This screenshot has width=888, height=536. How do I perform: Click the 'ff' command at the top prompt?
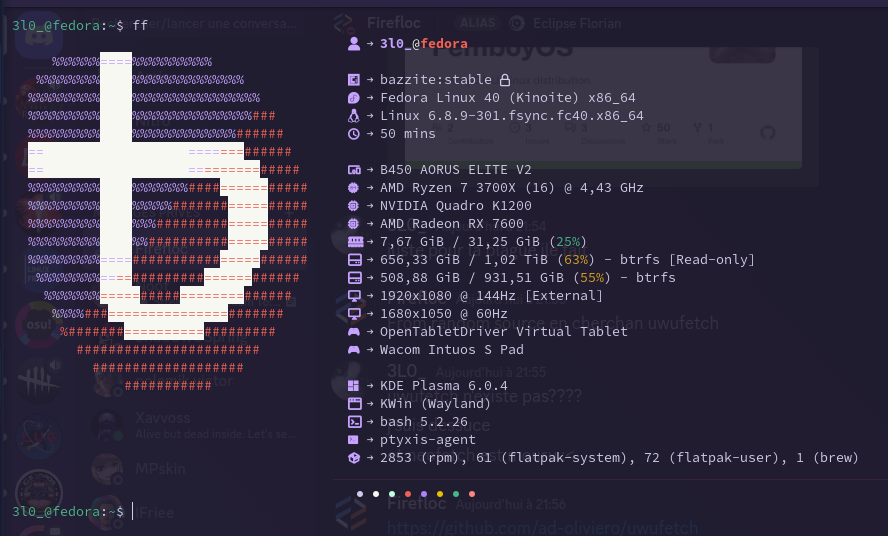coord(140,25)
